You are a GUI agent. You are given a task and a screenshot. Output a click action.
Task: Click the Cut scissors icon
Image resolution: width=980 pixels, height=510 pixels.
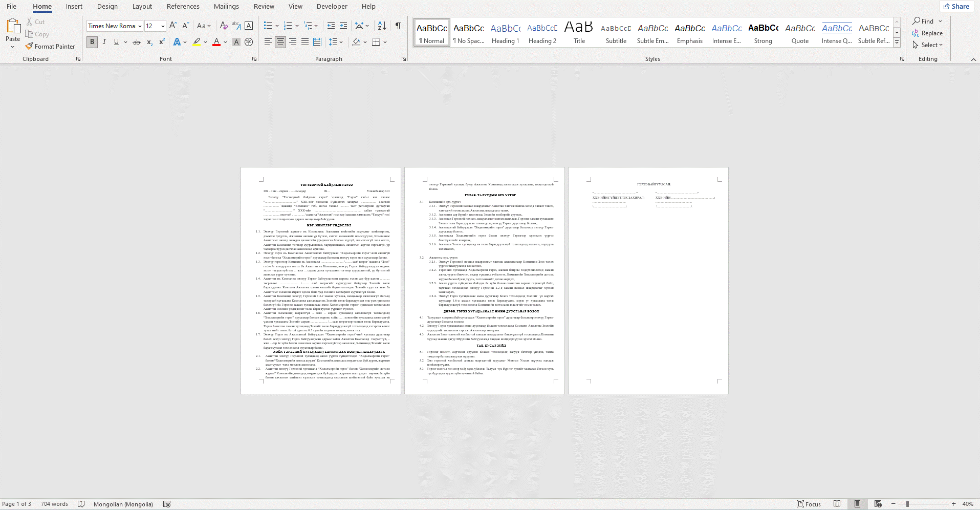click(x=29, y=22)
